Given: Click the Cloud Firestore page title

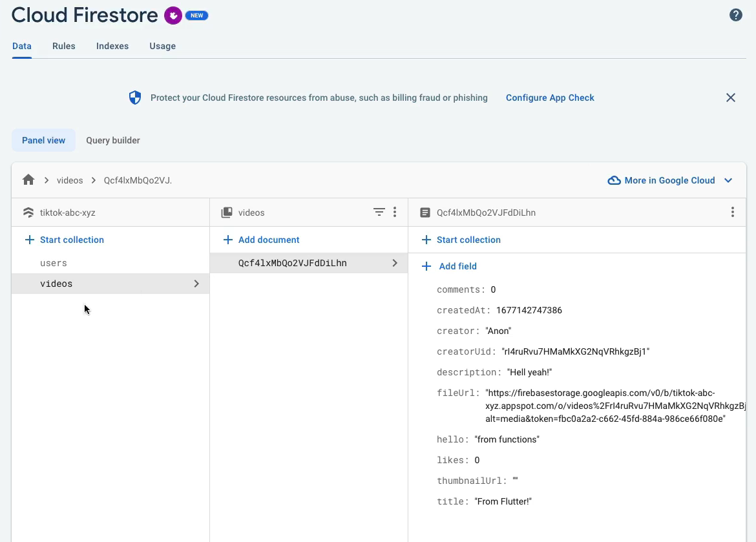Looking at the screenshot, I should point(85,15).
